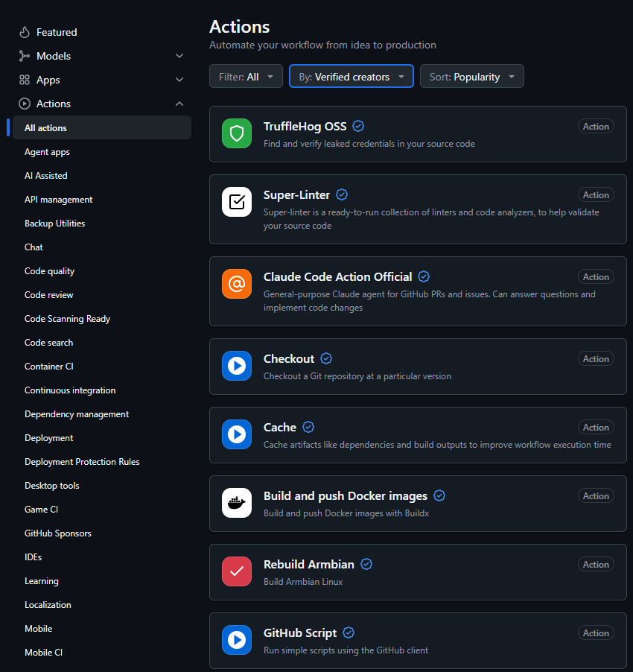Click the verified badge next to GitHub Script
This screenshot has height=672, width=633.
point(349,633)
